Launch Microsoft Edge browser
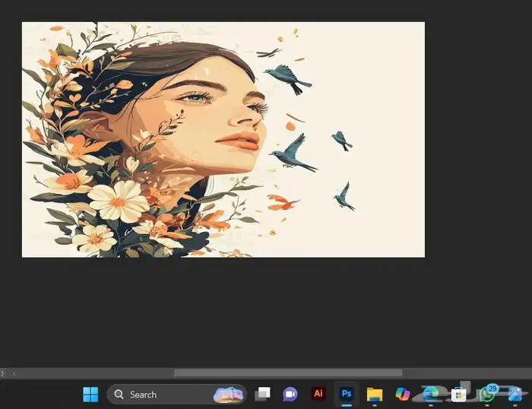 (x=430, y=394)
